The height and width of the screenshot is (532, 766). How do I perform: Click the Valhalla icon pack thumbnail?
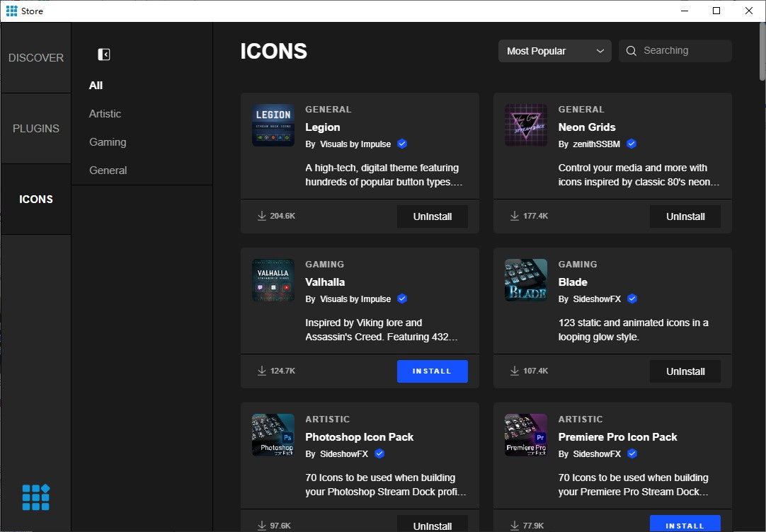(273, 280)
